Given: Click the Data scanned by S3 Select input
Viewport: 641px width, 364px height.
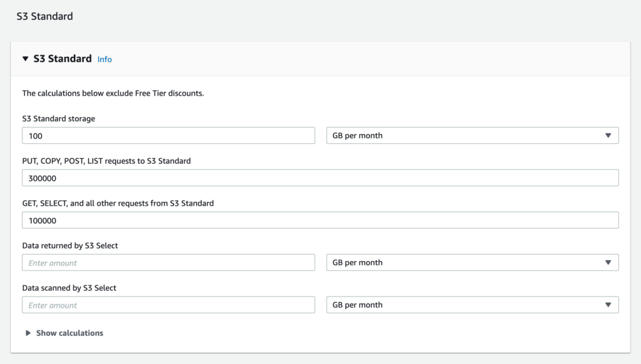Looking at the screenshot, I should coord(168,305).
